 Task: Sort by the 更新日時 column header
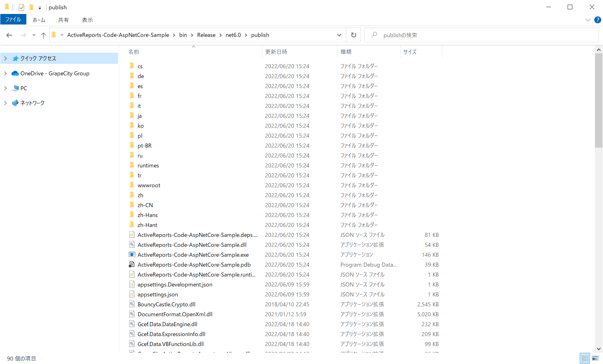300,52
